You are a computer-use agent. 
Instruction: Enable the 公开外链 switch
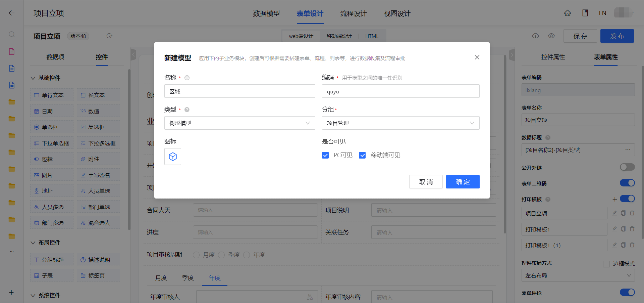627,167
